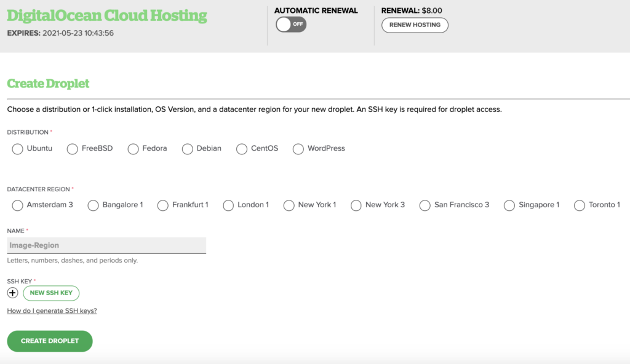The height and width of the screenshot is (364, 630).
Task: Select San Francisco 3 region
Action: pos(425,205)
